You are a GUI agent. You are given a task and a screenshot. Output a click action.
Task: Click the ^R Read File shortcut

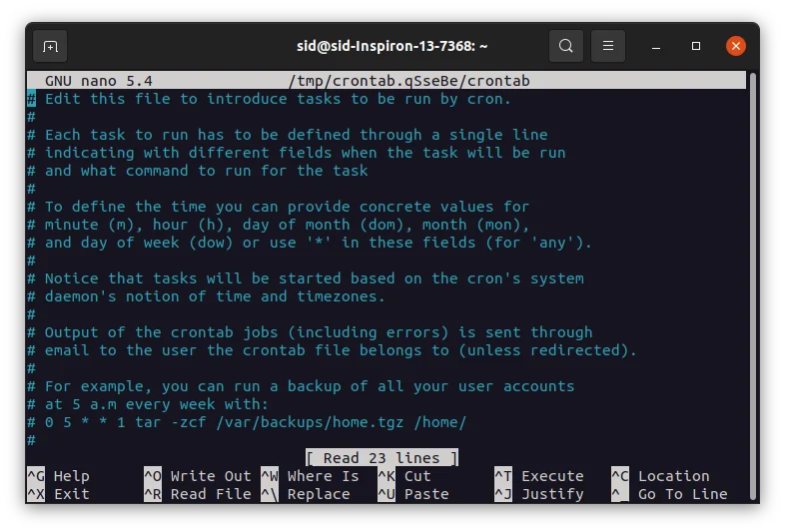point(197,494)
